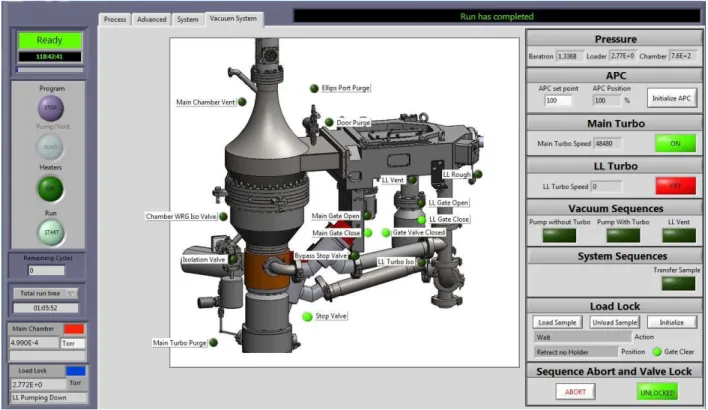708x410 pixels.
Task: Click the Load Lock 2.772E+0 pressure reading
Action: pos(38,385)
